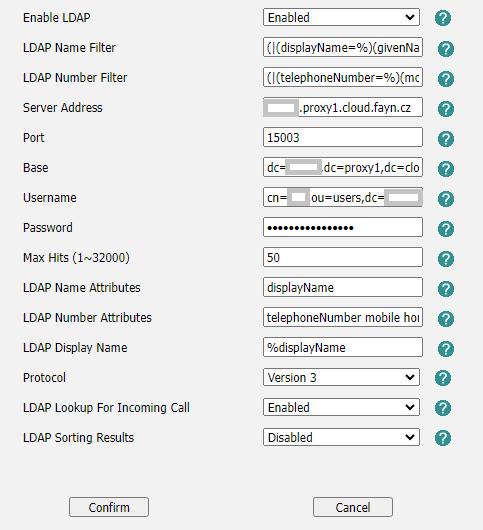Show help for LDAP Display Name
Viewport: 483px width, 530px height.
[x=446, y=349]
